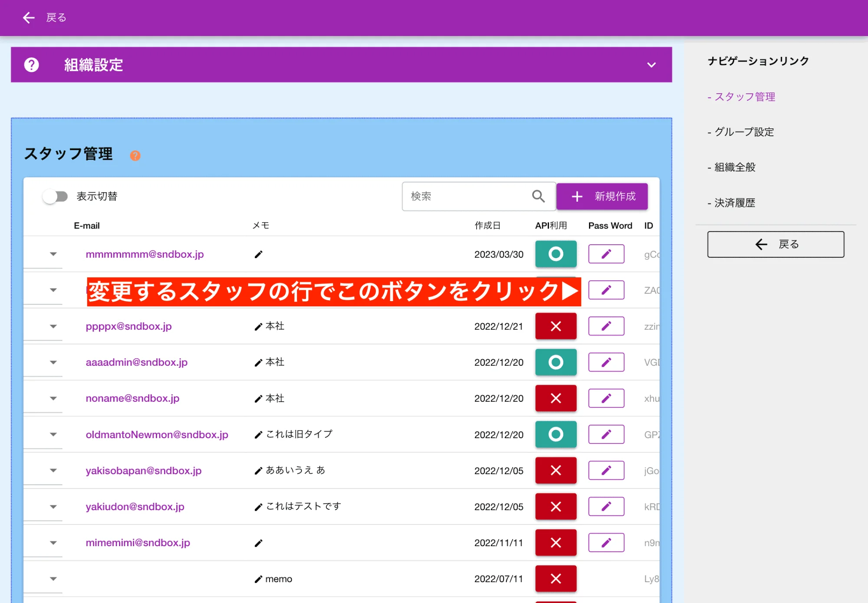Open グループ設定 from the navigation links
The width and height of the screenshot is (868, 603).
743,132
